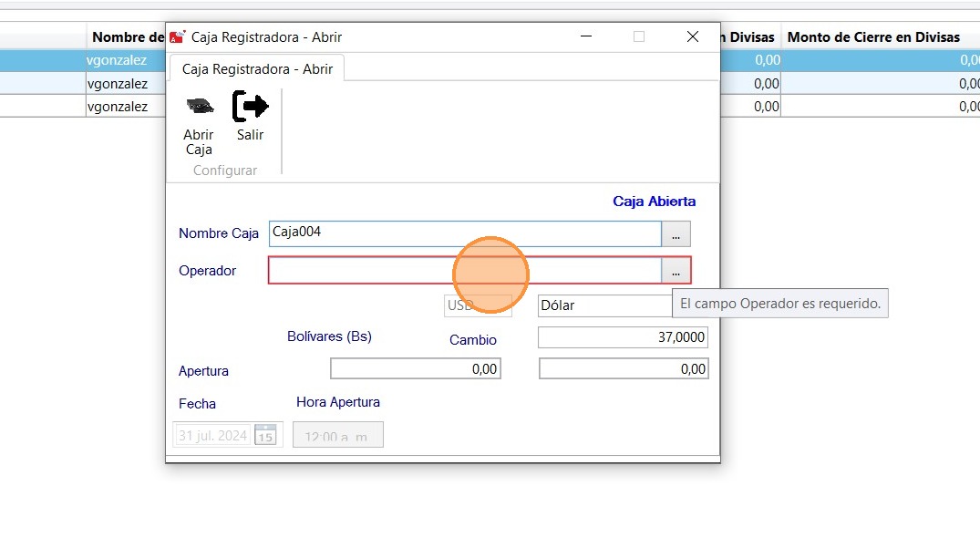980x548 pixels.
Task: Select the Caja Registradora - Abrir tab
Action: tap(257, 68)
